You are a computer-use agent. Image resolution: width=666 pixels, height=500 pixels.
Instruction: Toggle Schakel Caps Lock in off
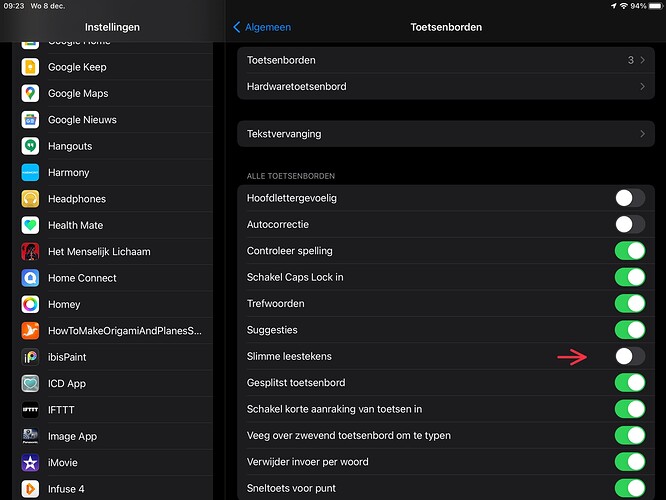pos(630,277)
